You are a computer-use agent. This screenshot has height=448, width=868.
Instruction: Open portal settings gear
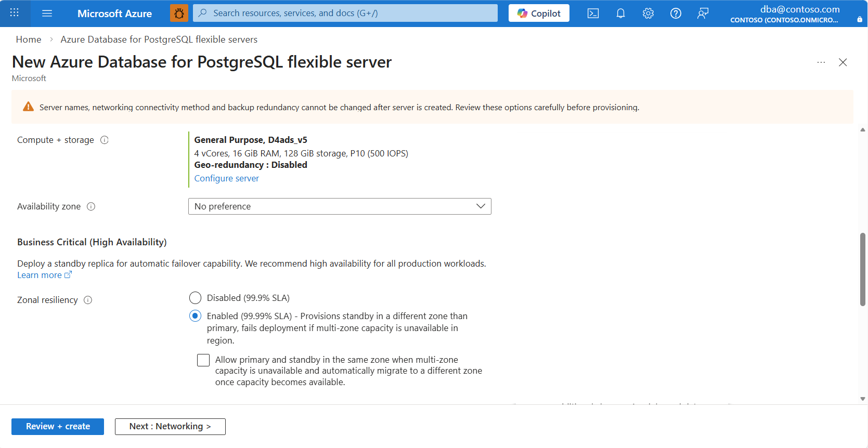(x=648, y=14)
